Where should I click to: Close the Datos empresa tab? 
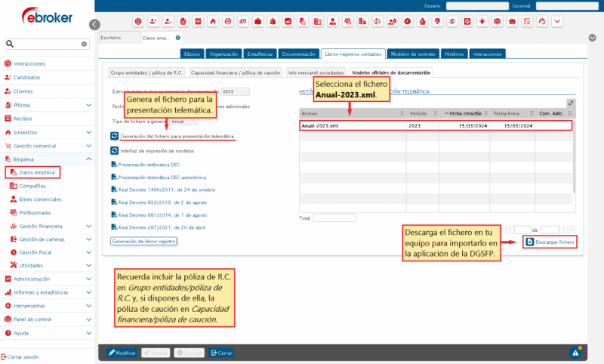(x=178, y=37)
